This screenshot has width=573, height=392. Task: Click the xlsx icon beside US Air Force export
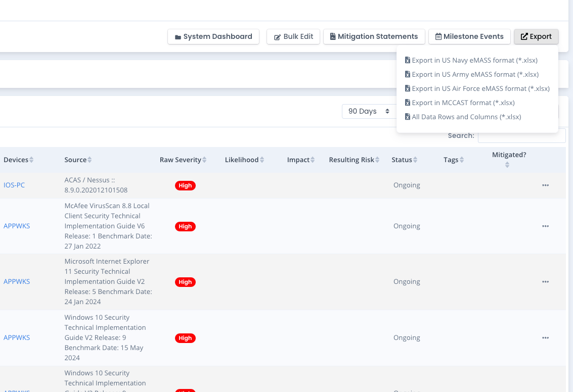pyautogui.click(x=408, y=88)
